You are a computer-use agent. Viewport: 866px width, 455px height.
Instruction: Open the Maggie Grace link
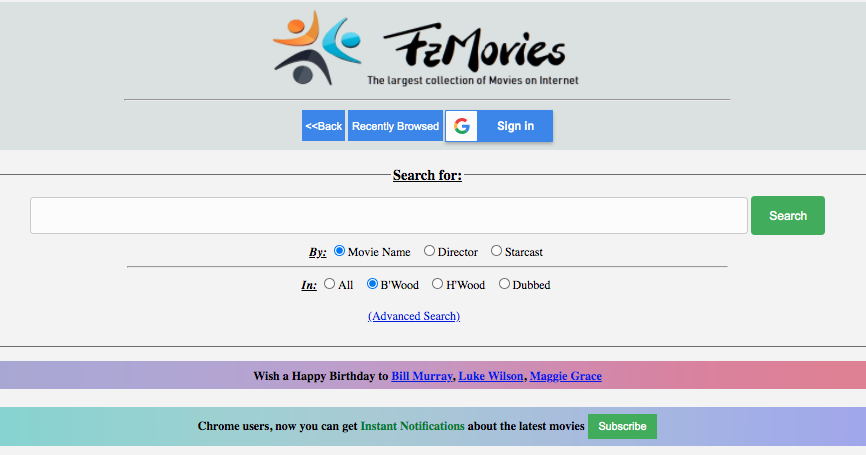click(566, 376)
